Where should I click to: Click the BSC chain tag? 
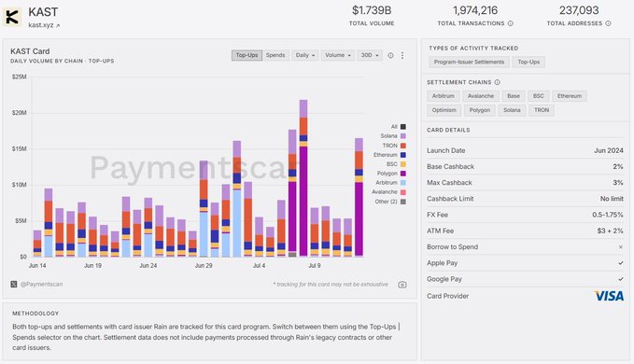(x=539, y=96)
